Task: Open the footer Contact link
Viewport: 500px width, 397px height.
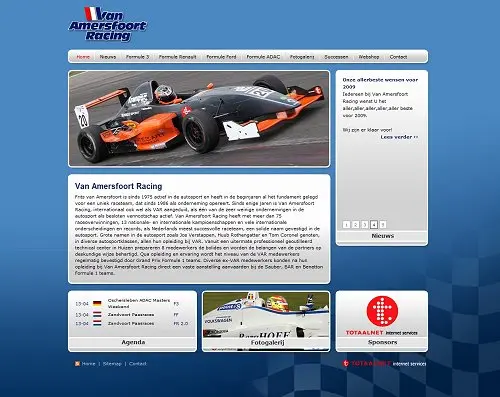Action: click(x=138, y=364)
